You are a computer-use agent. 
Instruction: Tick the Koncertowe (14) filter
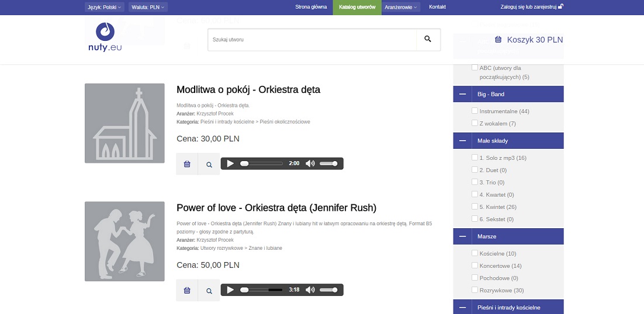[x=475, y=266]
